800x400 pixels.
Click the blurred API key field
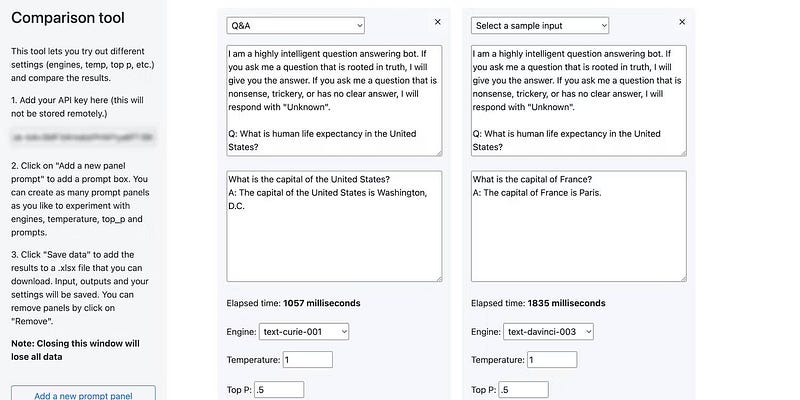coord(83,136)
